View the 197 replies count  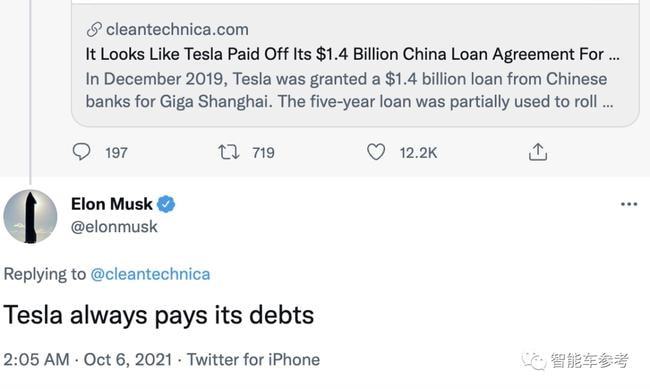(x=116, y=153)
